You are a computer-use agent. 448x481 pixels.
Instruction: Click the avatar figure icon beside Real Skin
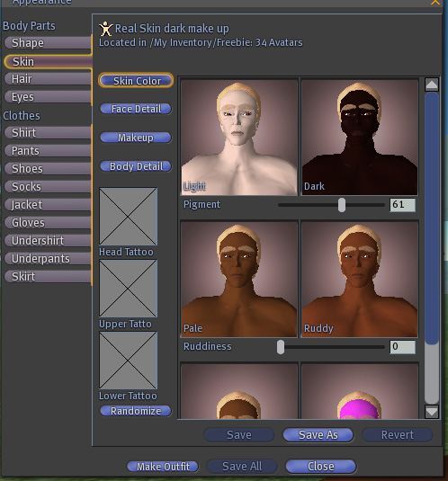click(x=106, y=29)
